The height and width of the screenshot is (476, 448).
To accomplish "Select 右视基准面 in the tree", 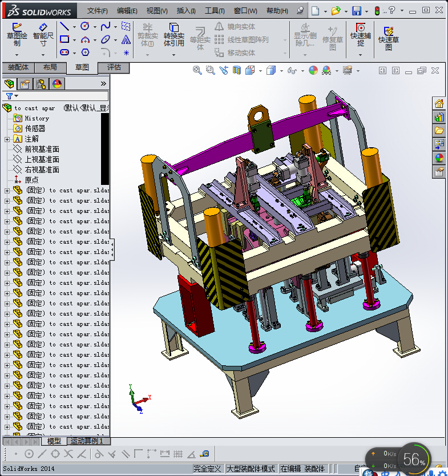I will pos(42,170).
